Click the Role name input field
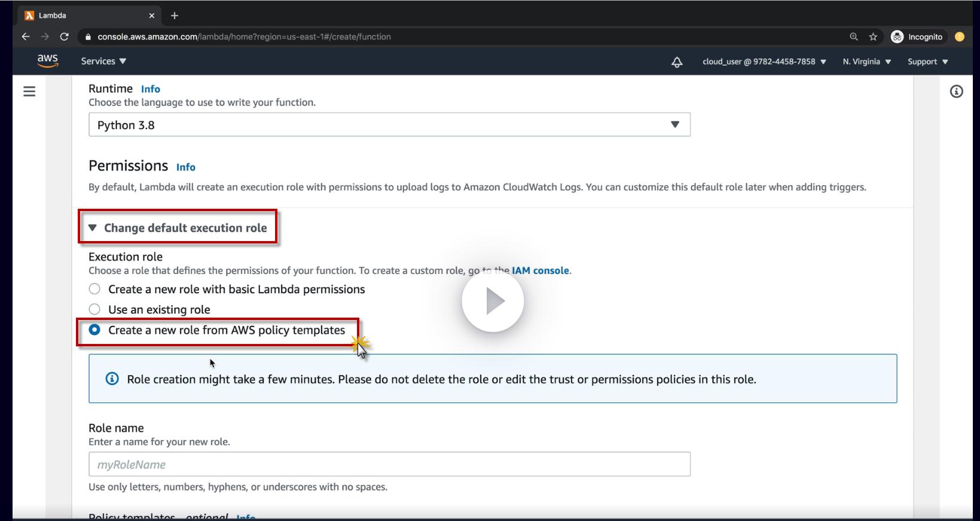The width and height of the screenshot is (980, 521). pyautogui.click(x=389, y=465)
